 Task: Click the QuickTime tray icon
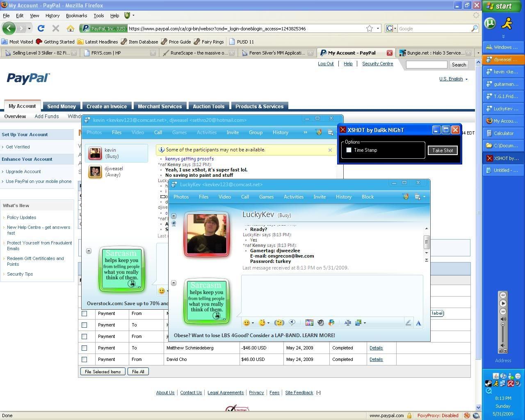coord(489,391)
